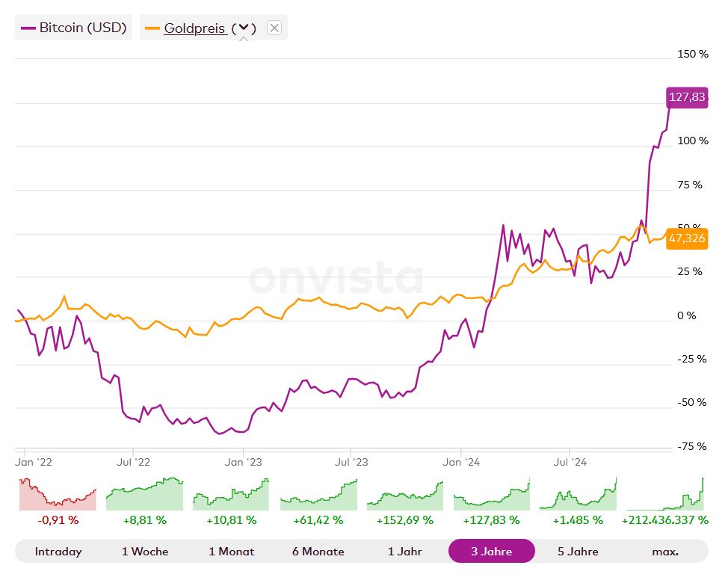The height and width of the screenshot is (586, 728).
Task: Click the sparkline above +152,69 %
Action: click(x=404, y=493)
